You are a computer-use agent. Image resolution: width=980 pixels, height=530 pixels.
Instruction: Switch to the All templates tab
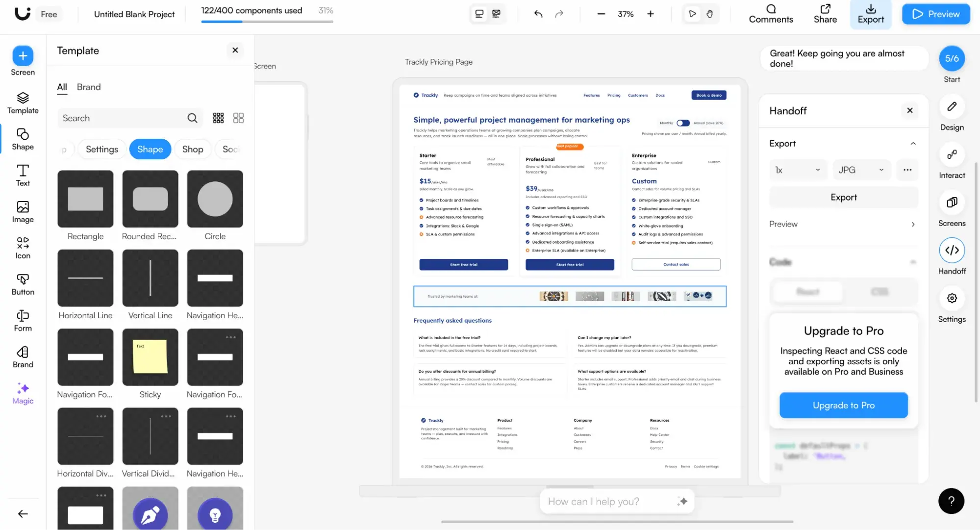pos(62,87)
